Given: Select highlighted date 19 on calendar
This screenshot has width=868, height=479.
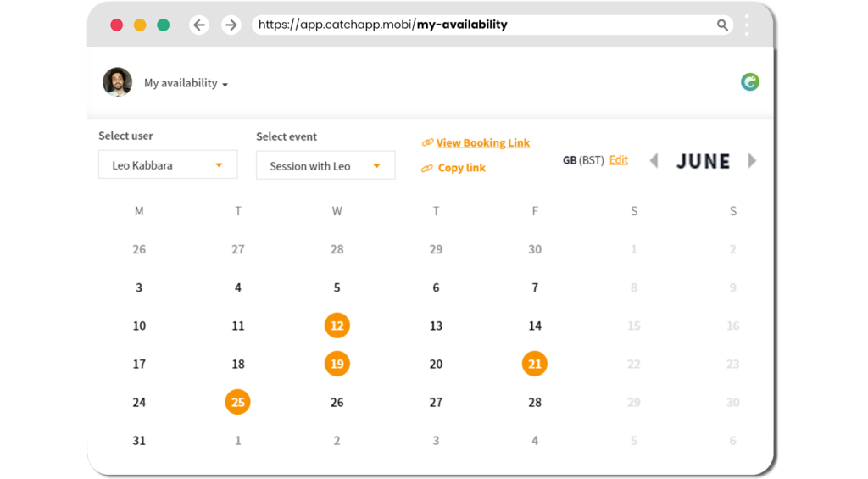Looking at the screenshot, I should (337, 364).
